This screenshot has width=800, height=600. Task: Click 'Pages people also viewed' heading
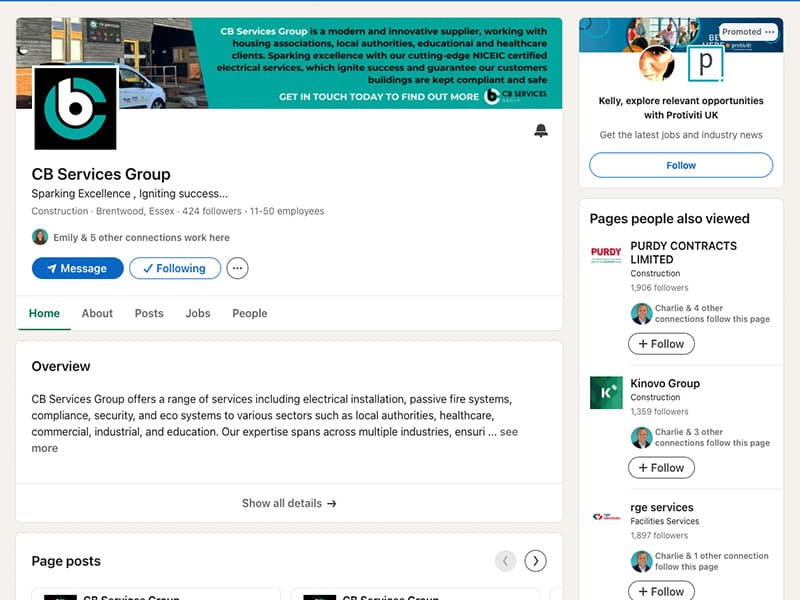coord(669,218)
